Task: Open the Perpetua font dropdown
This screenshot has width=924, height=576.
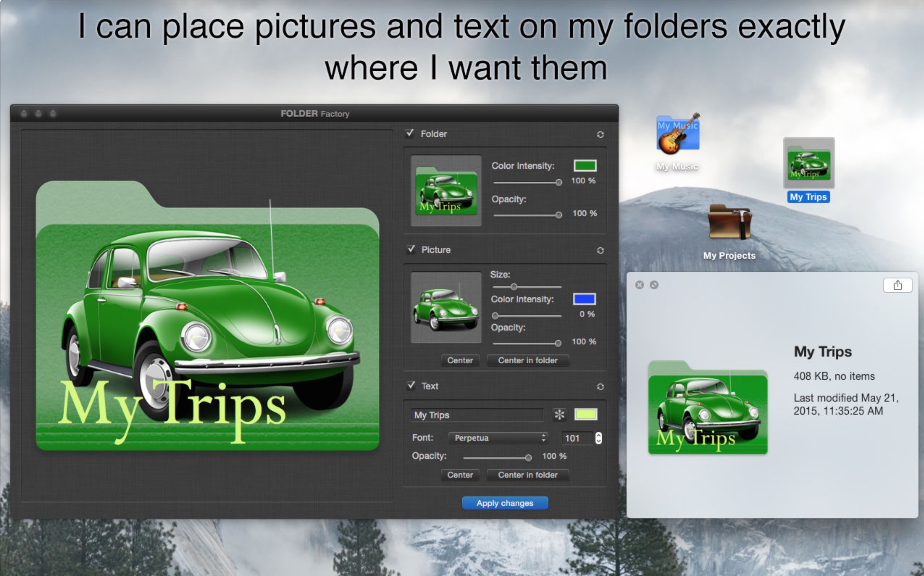Action: click(x=498, y=438)
